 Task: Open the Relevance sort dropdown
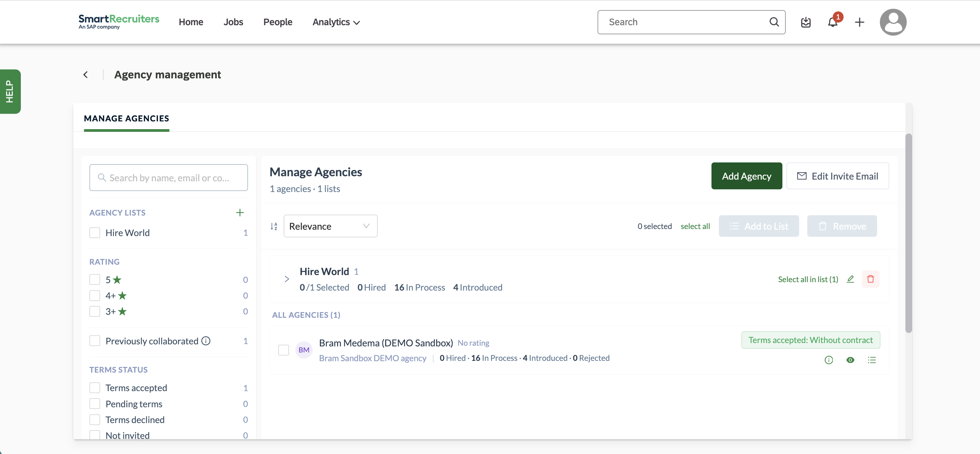tap(330, 226)
